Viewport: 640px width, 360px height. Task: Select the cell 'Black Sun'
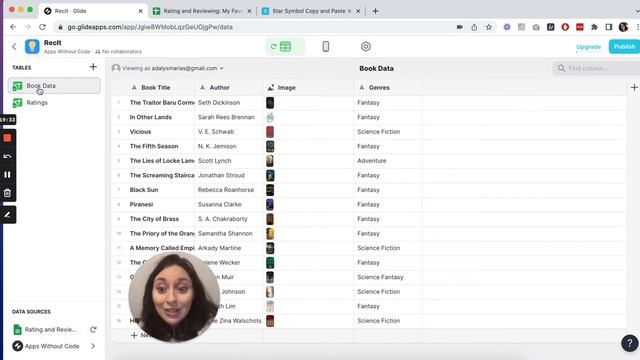160,190
